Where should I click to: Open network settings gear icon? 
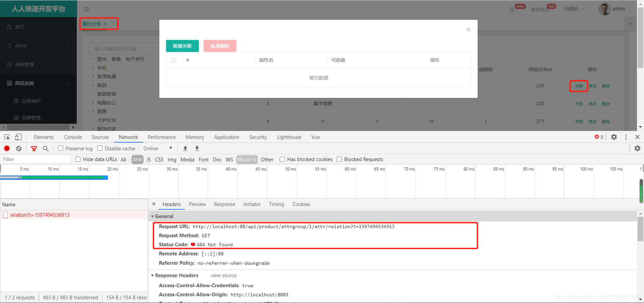click(637, 148)
